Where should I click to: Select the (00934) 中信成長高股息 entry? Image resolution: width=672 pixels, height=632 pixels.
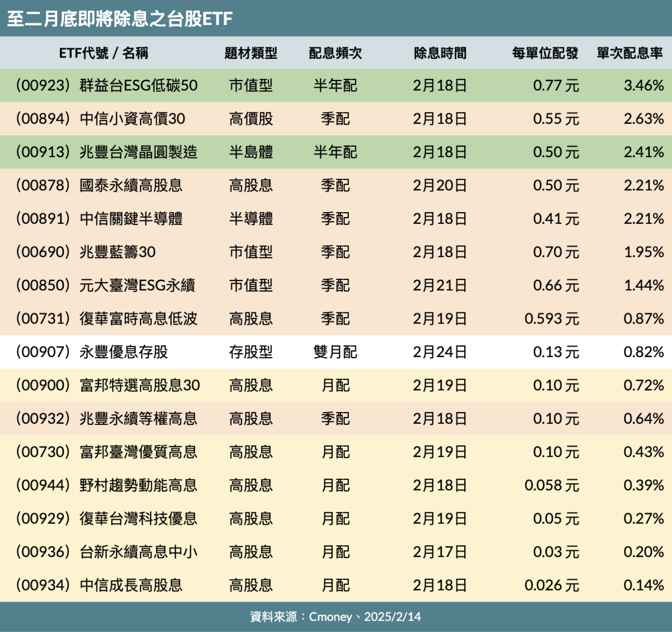point(99,586)
